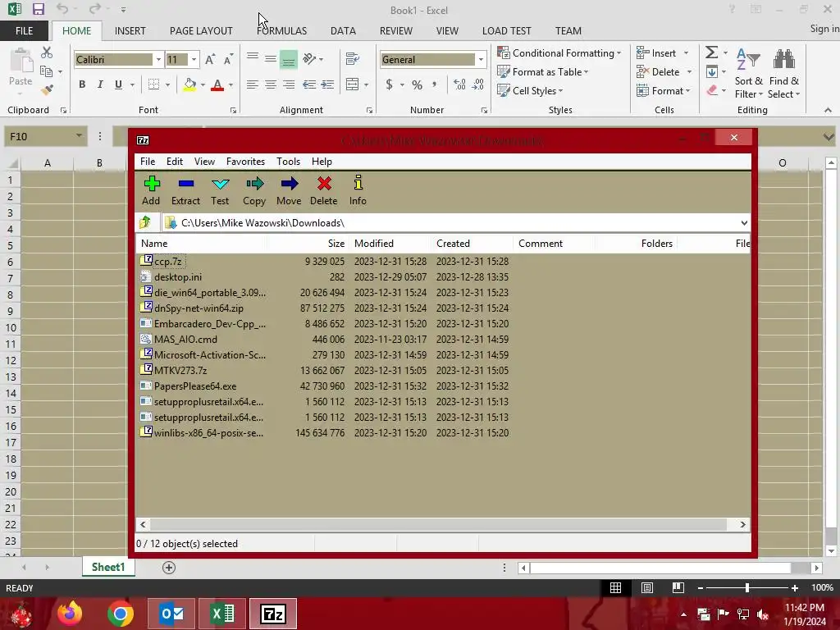Viewport: 840px width, 630px height.
Task: Open the Font name dropdown Calibri
Action: (158, 59)
